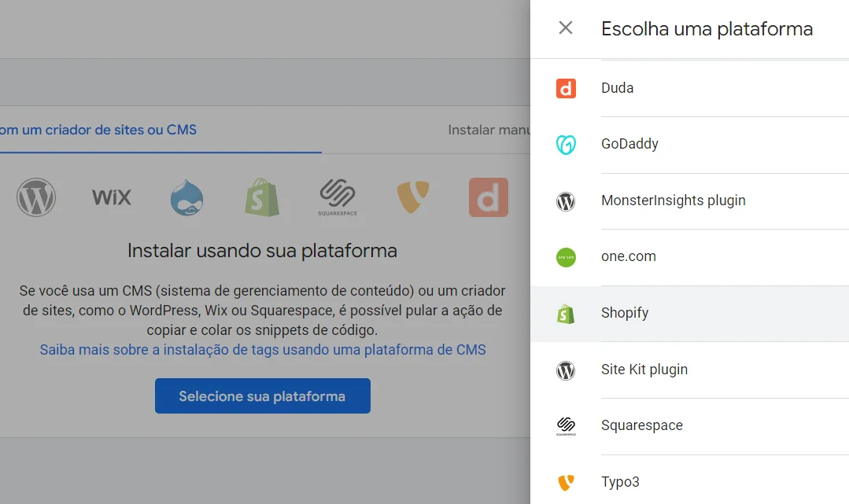
Task: Close the Escolha uma plataforma panel
Action: click(x=565, y=28)
